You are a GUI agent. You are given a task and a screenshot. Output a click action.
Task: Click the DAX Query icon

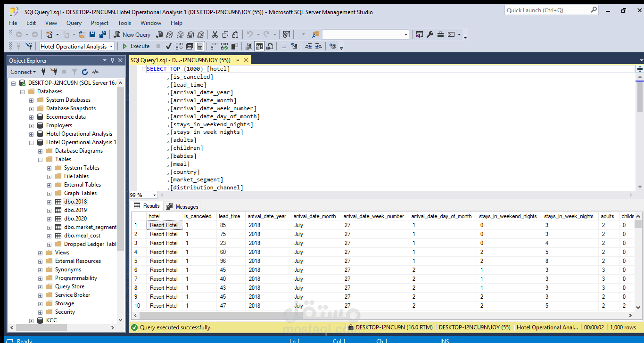click(x=201, y=34)
